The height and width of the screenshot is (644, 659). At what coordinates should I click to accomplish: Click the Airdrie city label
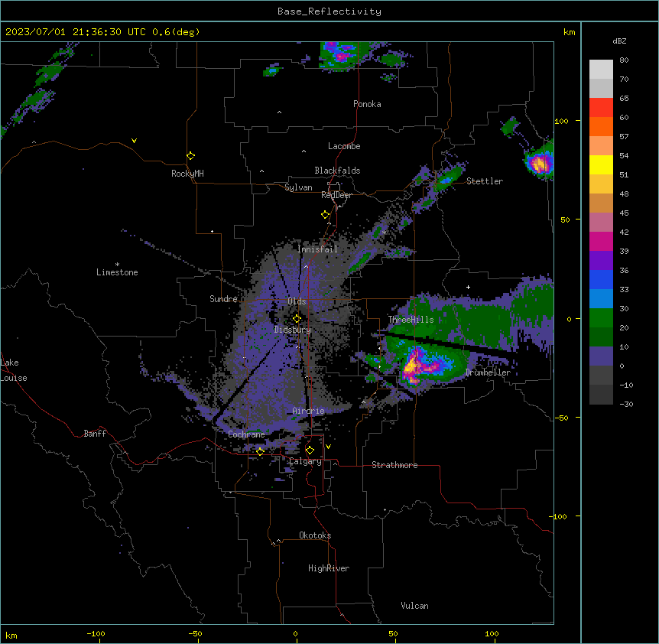tap(309, 411)
